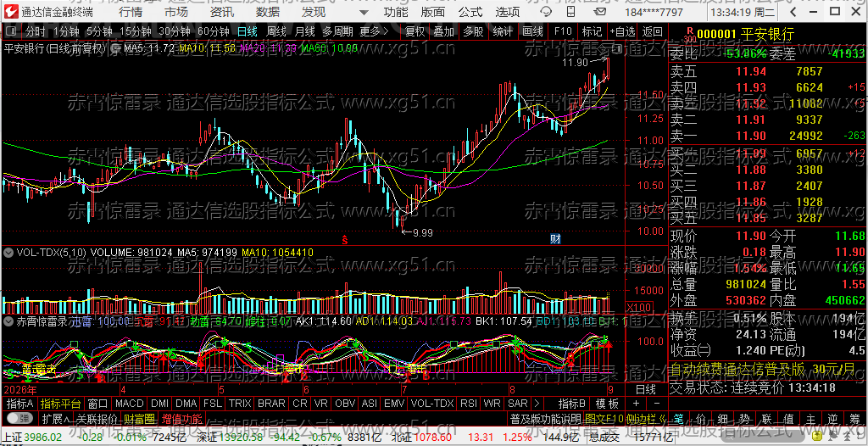Image resolution: width=868 pixels, height=446 pixels.
Task: Click the 深证 13920.58 index in status bar
Action: (229, 438)
